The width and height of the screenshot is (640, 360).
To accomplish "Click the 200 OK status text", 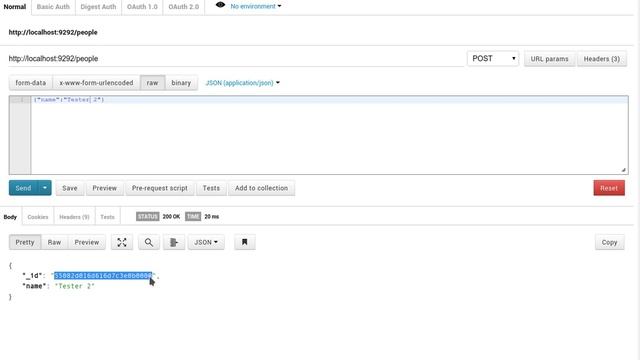I will pyautogui.click(x=171, y=217).
